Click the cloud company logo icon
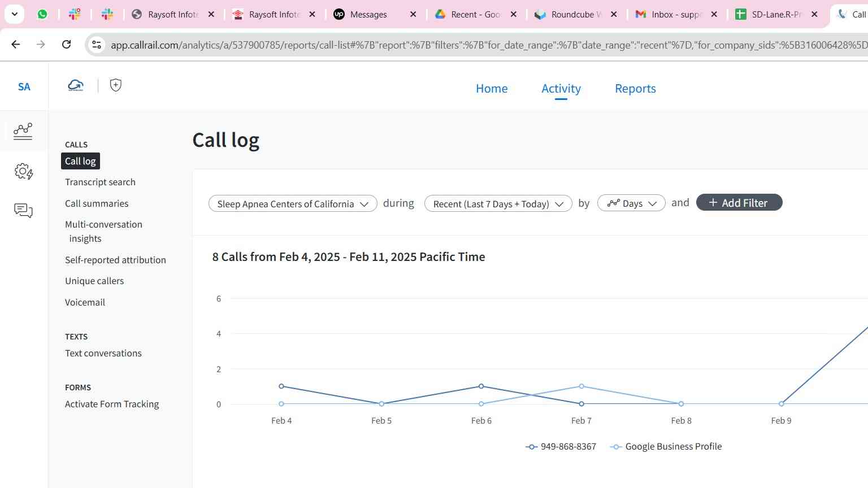The width and height of the screenshot is (868, 488). [76, 85]
